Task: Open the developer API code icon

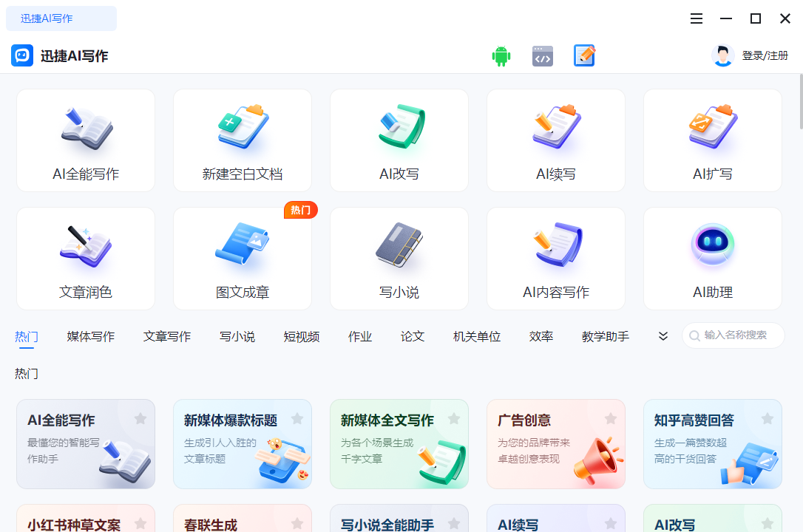Action: click(542, 55)
